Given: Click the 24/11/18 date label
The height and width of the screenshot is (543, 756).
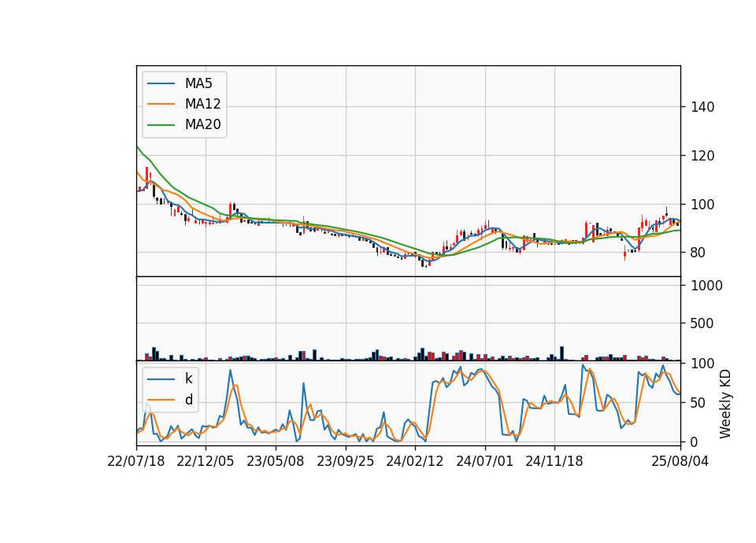Looking at the screenshot, I should [x=554, y=461].
